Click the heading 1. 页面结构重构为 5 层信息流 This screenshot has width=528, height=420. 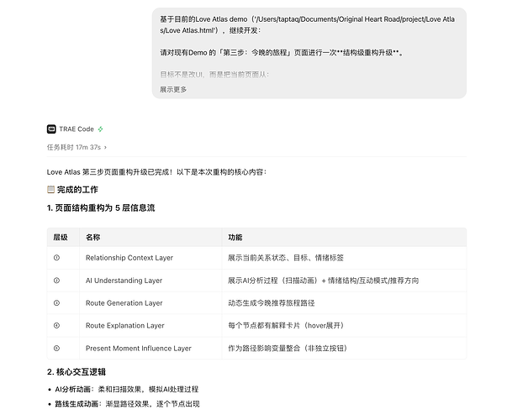[101, 208]
